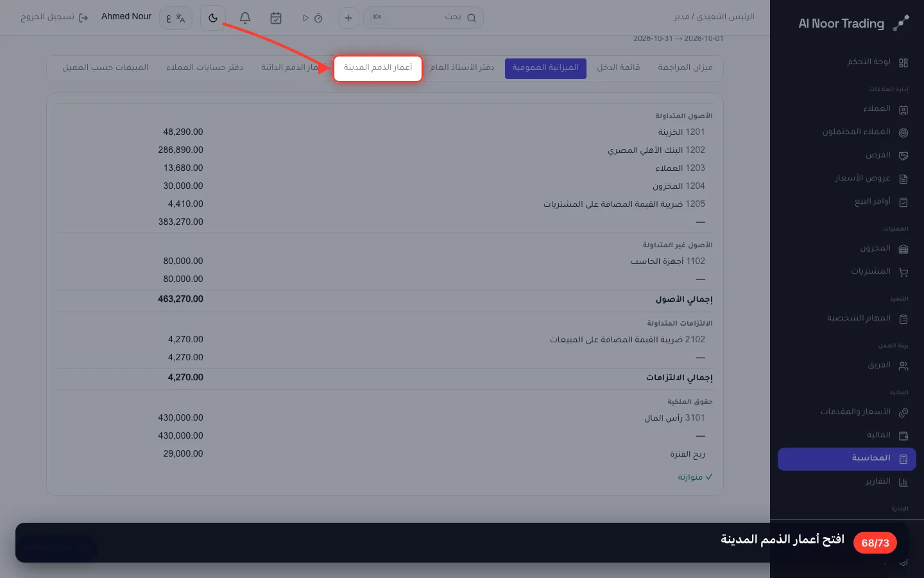924x578 pixels.
Task: Open دفتر حسابات العملاء tab
Action: pyautogui.click(x=205, y=68)
